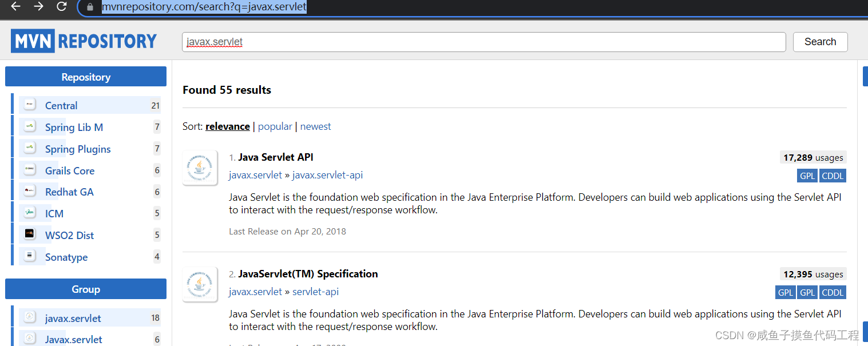
Task: Open javax.servlet group link in first result
Action: click(256, 175)
